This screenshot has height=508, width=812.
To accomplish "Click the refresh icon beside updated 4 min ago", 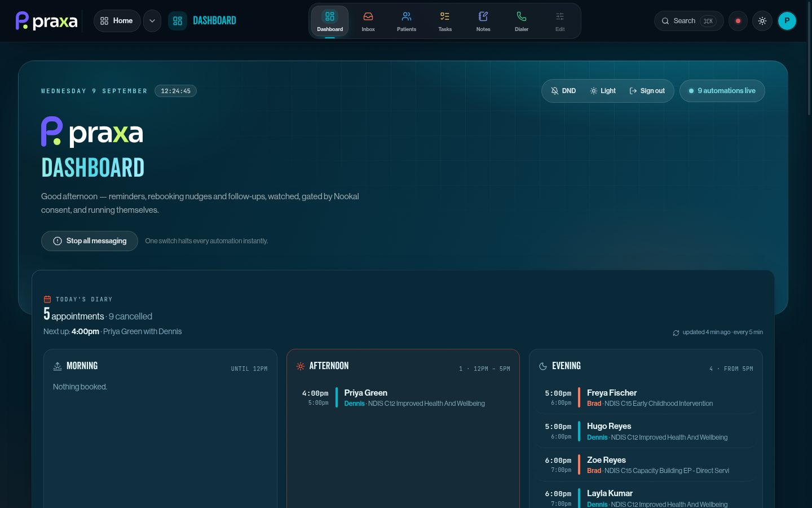I will [676, 332].
